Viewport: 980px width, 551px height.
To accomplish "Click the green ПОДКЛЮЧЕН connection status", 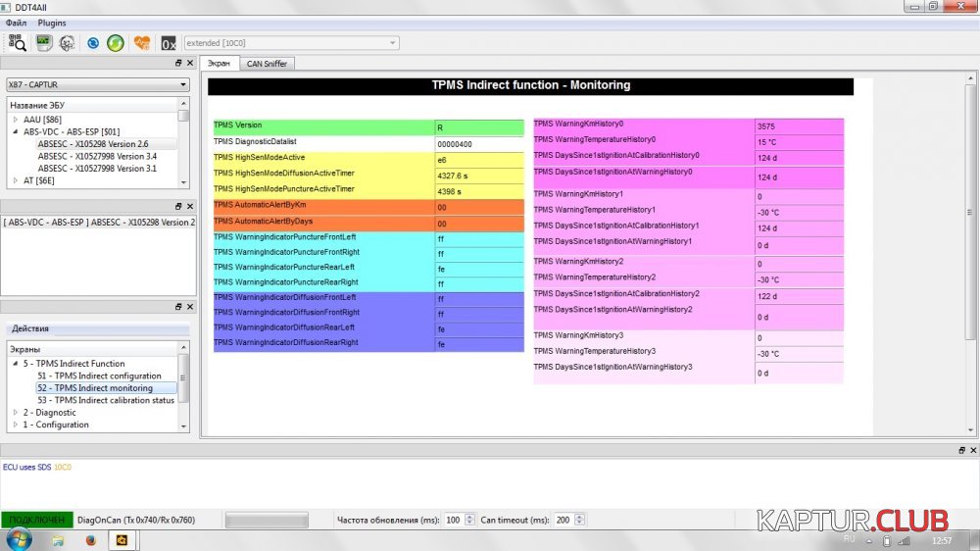I will pyautogui.click(x=37, y=520).
